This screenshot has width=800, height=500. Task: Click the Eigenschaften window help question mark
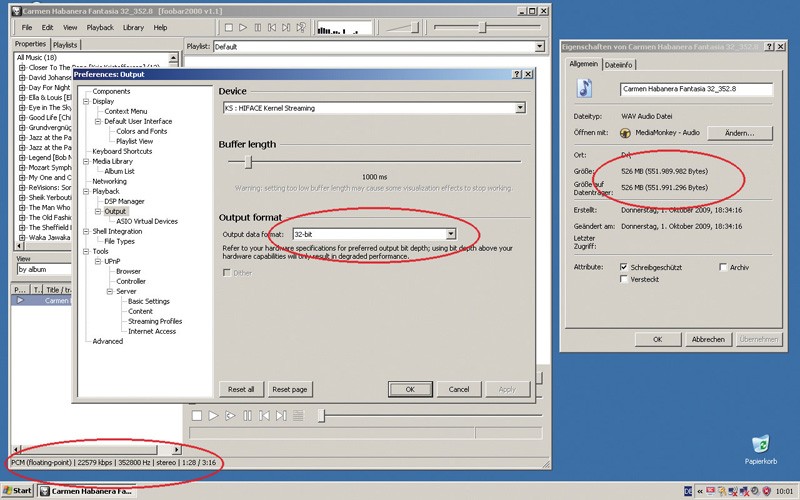pyautogui.click(x=769, y=46)
